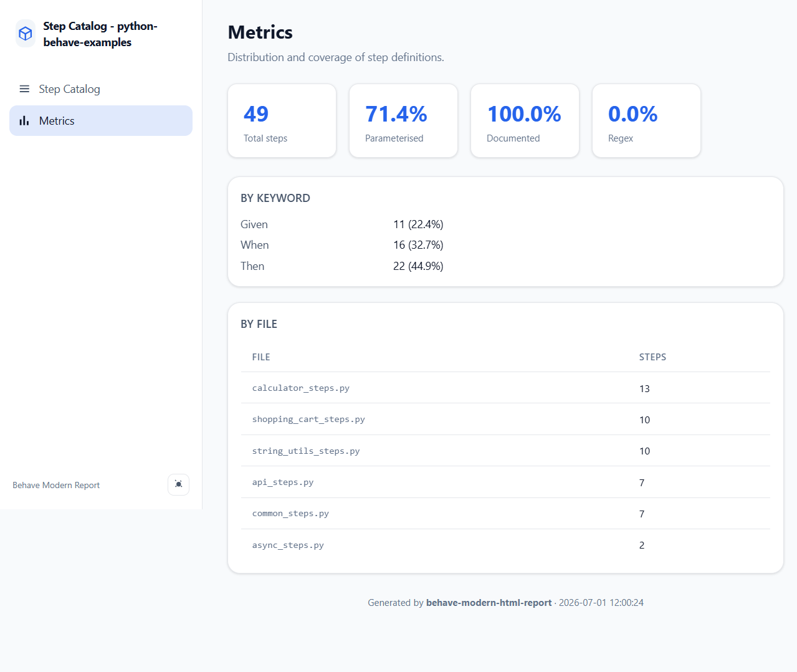Toggle the dark mode theme button
Image resolution: width=797 pixels, height=672 pixels.
coord(178,484)
